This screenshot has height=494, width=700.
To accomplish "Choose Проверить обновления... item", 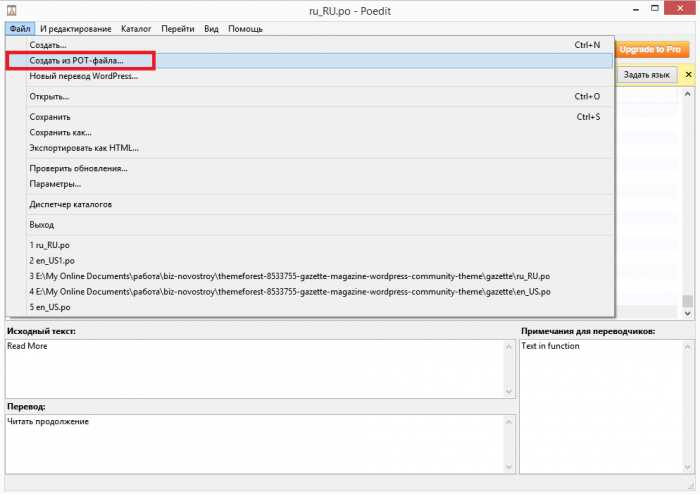I will coord(310,168).
